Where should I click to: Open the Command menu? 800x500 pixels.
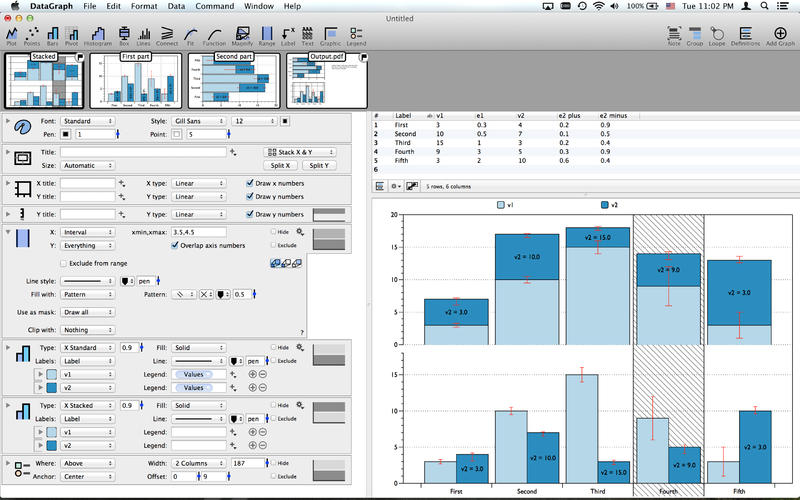pyautogui.click(x=214, y=6)
